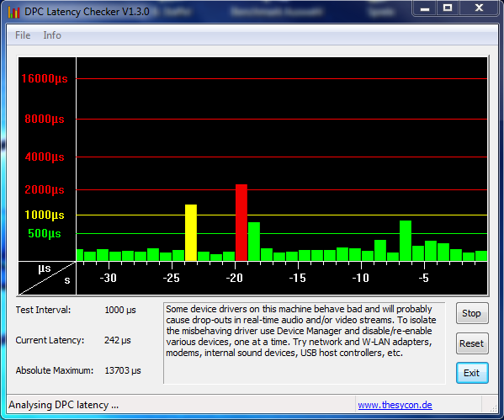
Task: Click the 1000µs yellow axis label
Action: click(x=45, y=215)
